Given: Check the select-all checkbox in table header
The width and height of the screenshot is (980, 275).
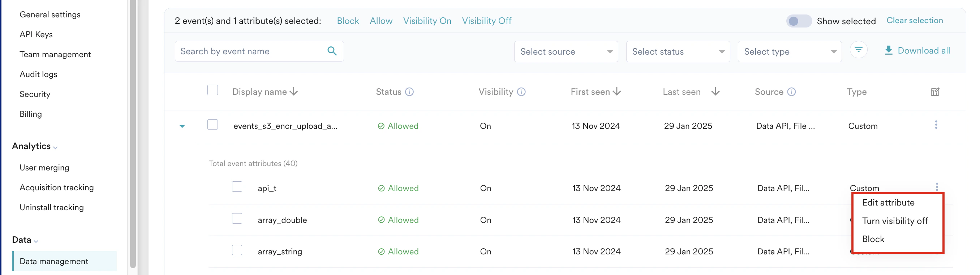Looking at the screenshot, I should [x=213, y=90].
